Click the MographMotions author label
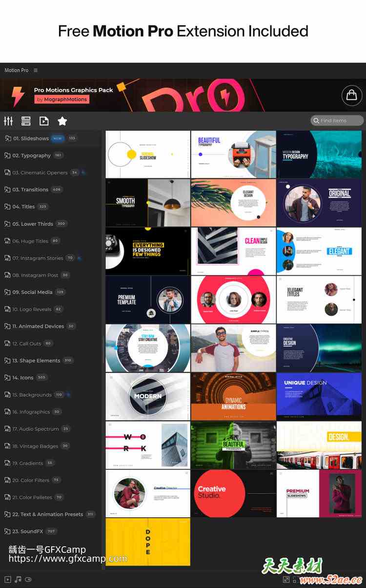366x588 pixels. tap(61, 100)
